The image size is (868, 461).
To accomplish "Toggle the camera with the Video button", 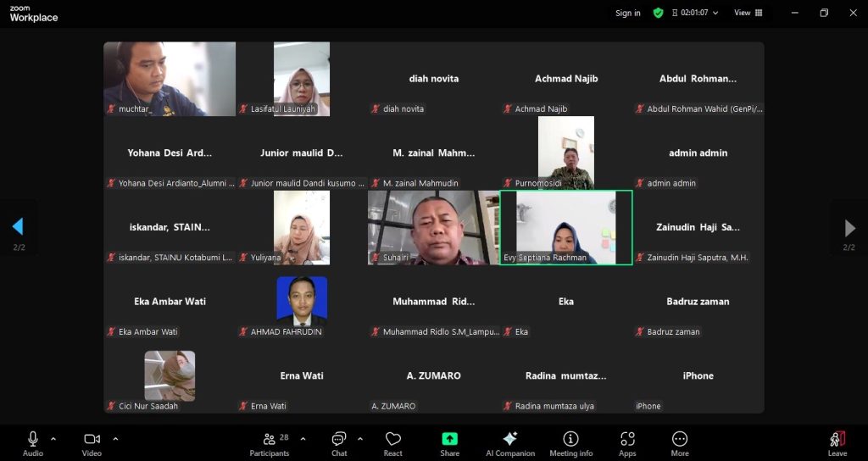I will (x=92, y=443).
